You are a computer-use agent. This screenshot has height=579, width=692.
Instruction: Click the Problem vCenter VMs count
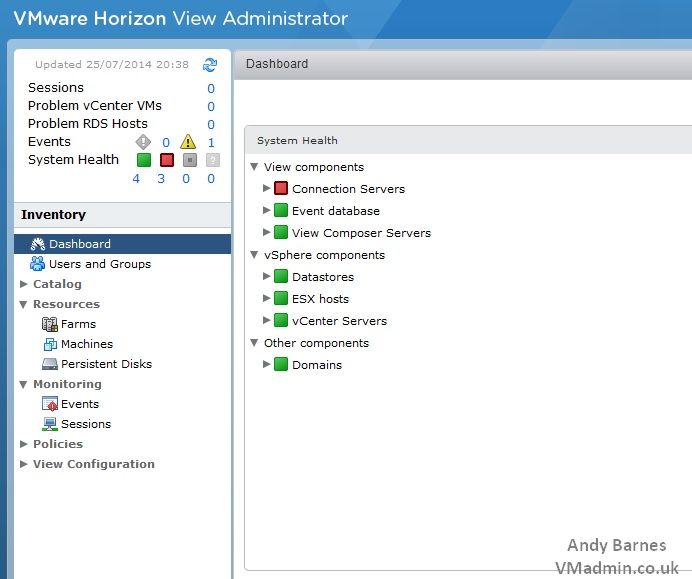pos(211,107)
